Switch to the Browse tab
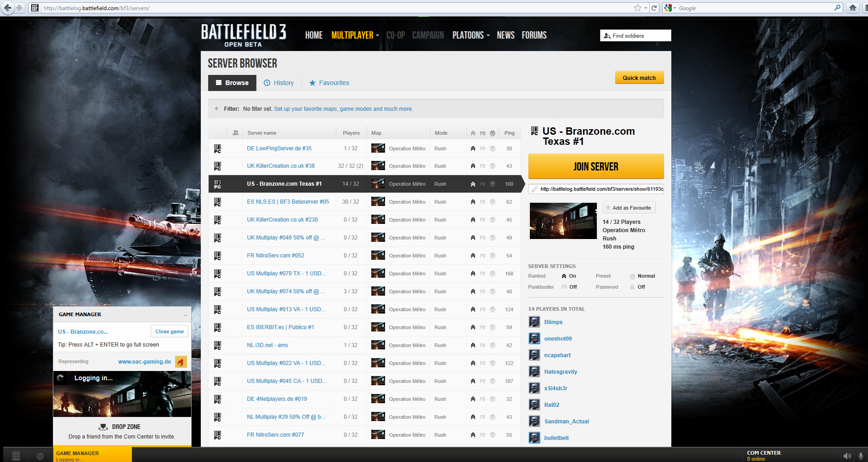 click(x=232, y=83)
